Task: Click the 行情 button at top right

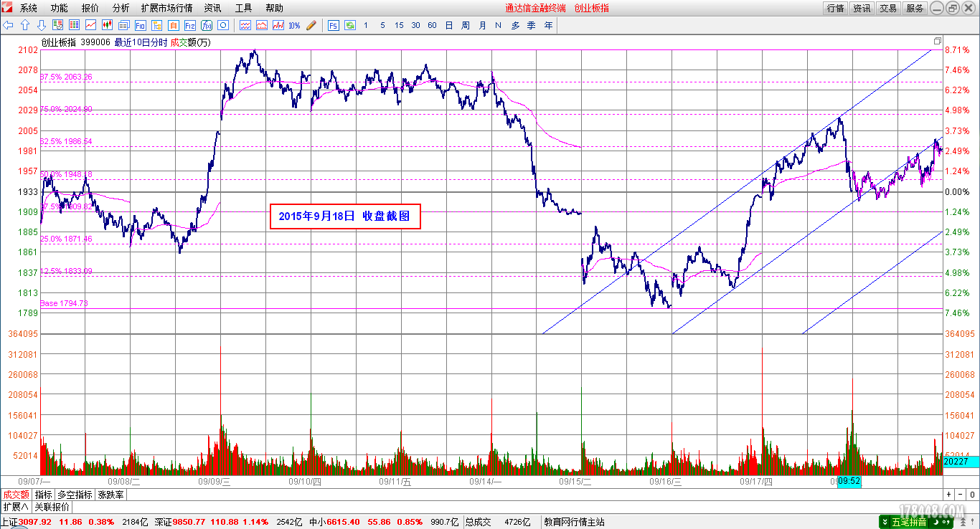Action: tap(835, 8)
